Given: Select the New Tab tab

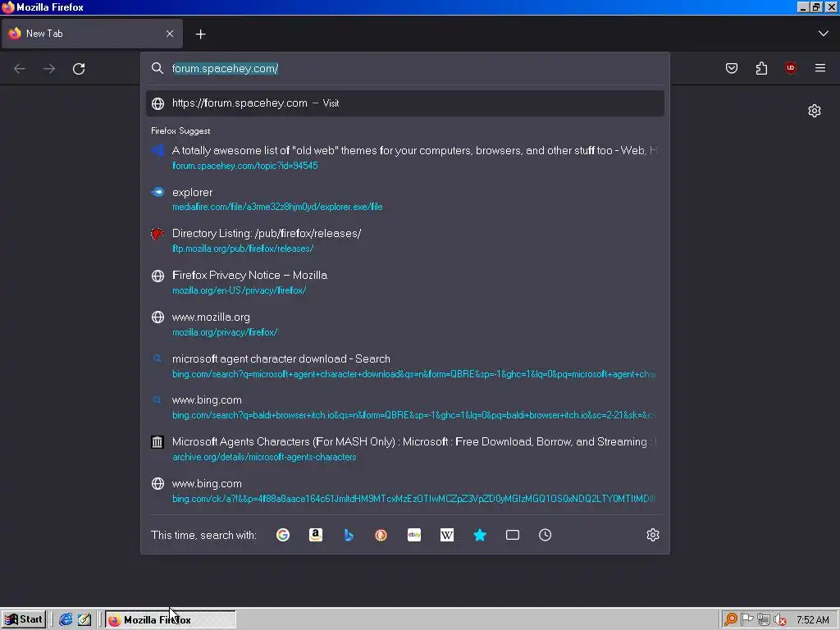Looking at the screenshot, I should [92, 34].
